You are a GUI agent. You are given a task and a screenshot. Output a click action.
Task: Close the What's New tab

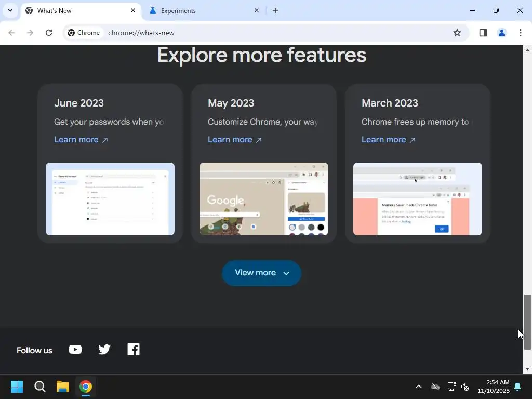[133, 10]
